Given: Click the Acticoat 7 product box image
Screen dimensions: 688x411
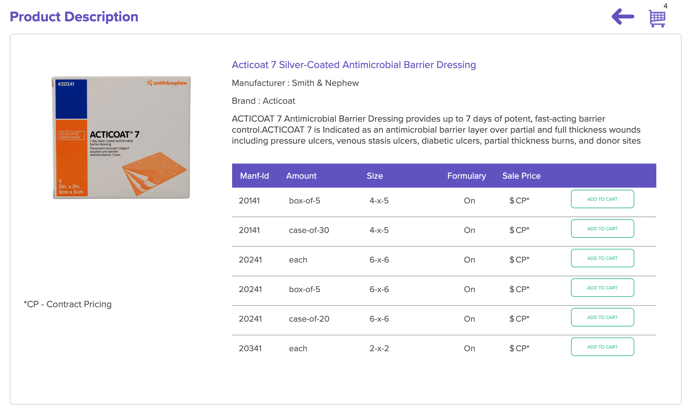Looking at the screenshot, I should point(121,137).
